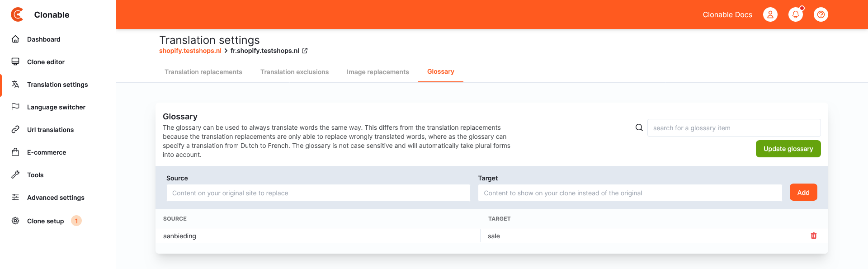Click the help question mark icon
868x269 pixels.
coord(821,14)
